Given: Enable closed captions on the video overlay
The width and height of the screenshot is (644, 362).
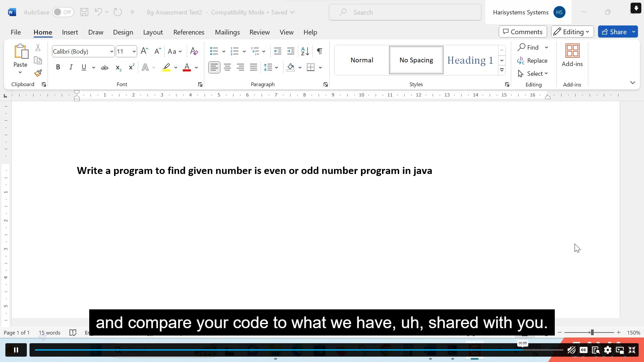Looking at the screenshot, I should (x=584, y=350).
